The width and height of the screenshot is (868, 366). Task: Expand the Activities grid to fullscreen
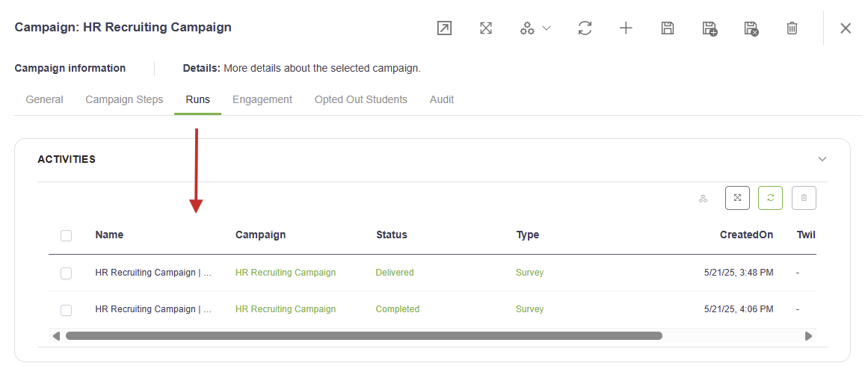(x=737, y=198)
